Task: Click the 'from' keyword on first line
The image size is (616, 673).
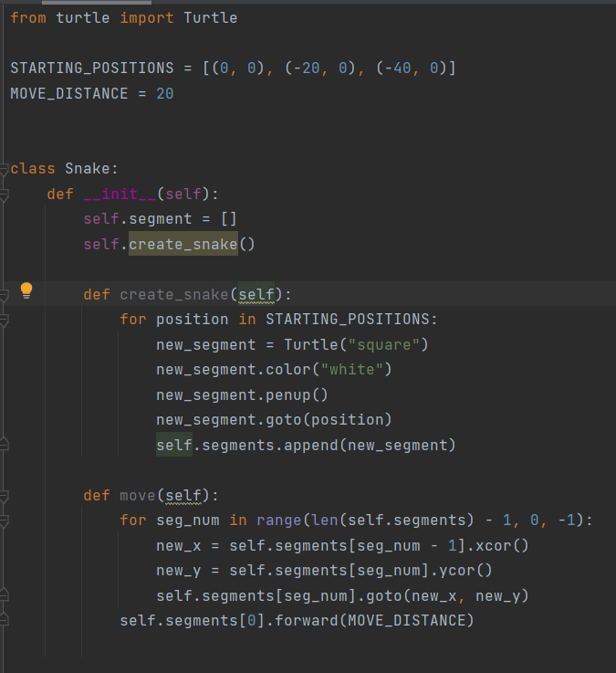Action: [28, 17]
